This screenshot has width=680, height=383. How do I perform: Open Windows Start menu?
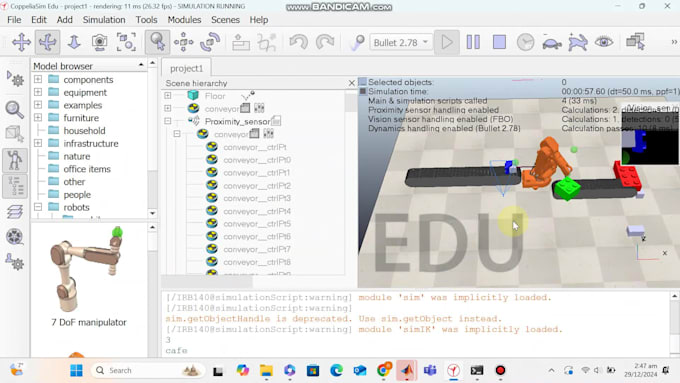pos(76,370)
